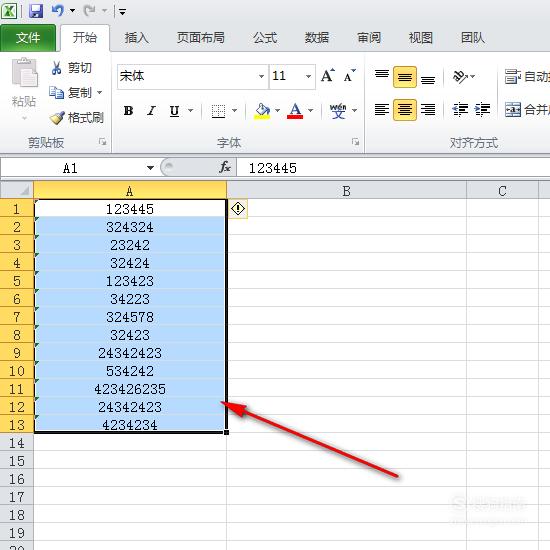Open the 剪贴板 dialog launcher
The image size is (550, 550).
(x=102, y=142)
